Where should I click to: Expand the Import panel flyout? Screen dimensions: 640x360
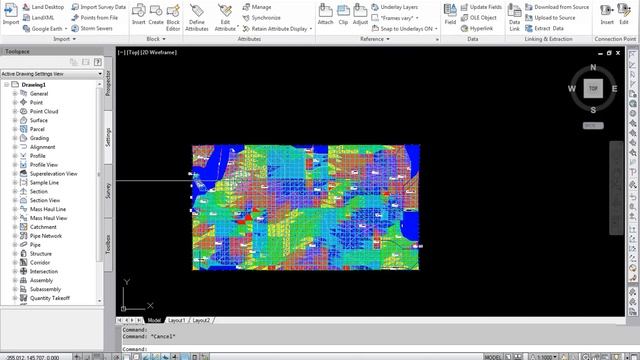point(64,39)
